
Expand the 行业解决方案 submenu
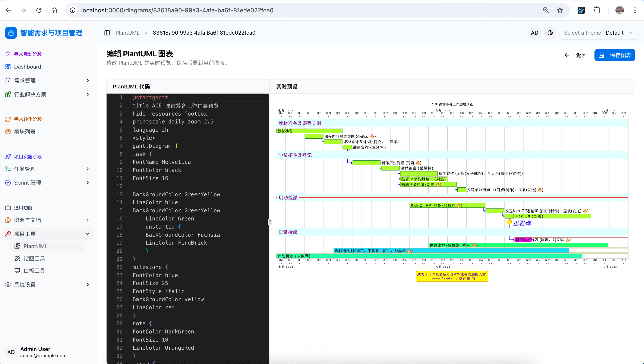88,94
